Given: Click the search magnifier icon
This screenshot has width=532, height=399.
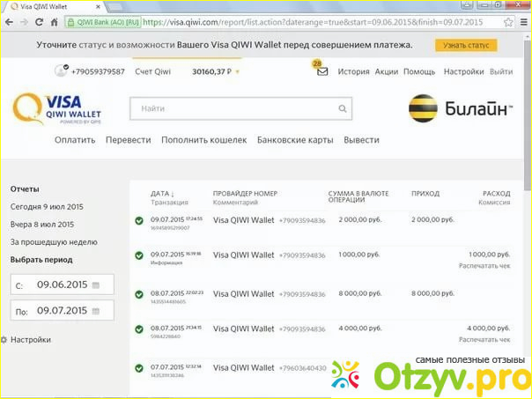Looking at the screenshot, I should click(344, 108).
